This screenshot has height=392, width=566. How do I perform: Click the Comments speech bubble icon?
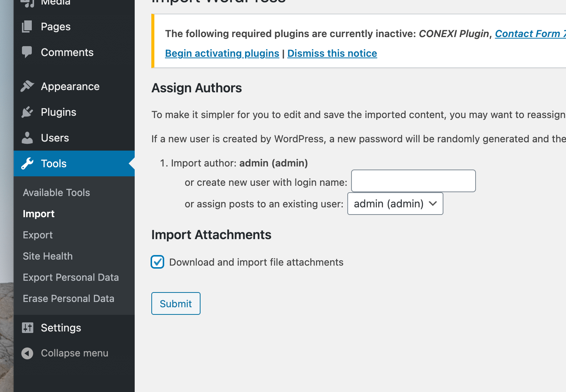(27, 52)
